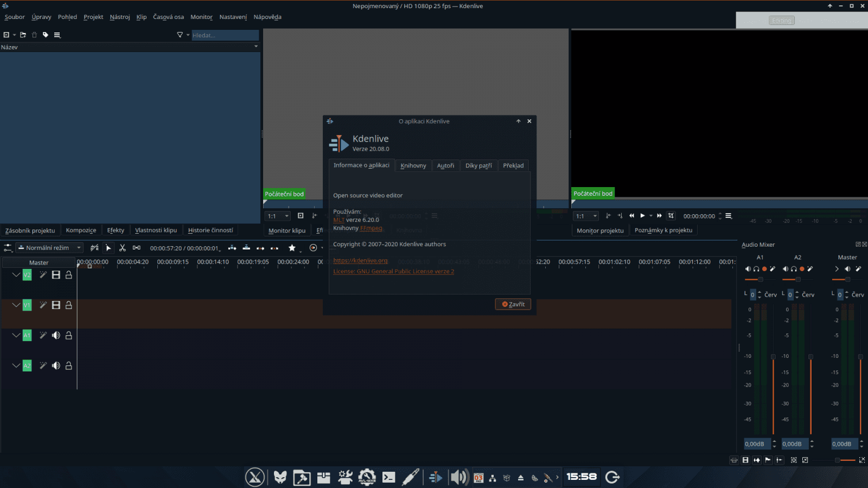Adjust the Master volume slider in Audio Mixer

[x=847, y=279]
